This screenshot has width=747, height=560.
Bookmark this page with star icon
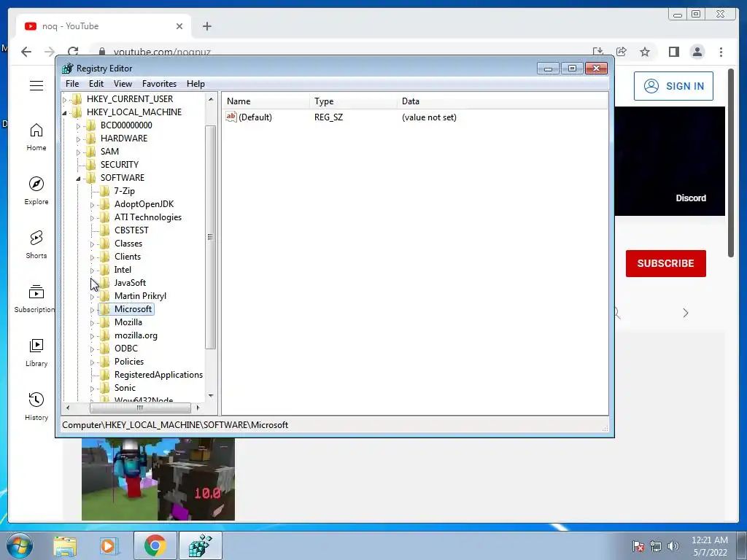point(645,52)
